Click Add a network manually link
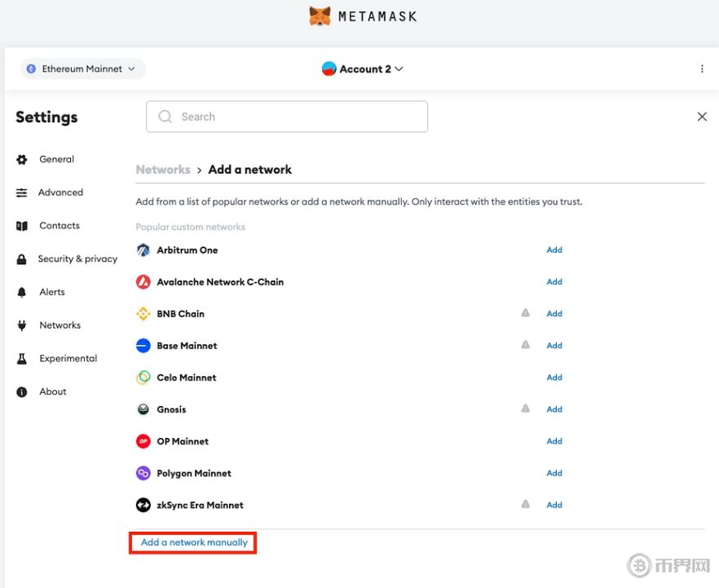Image resolution: width=719 pixels, height=588 pixels. pos(194,542)
